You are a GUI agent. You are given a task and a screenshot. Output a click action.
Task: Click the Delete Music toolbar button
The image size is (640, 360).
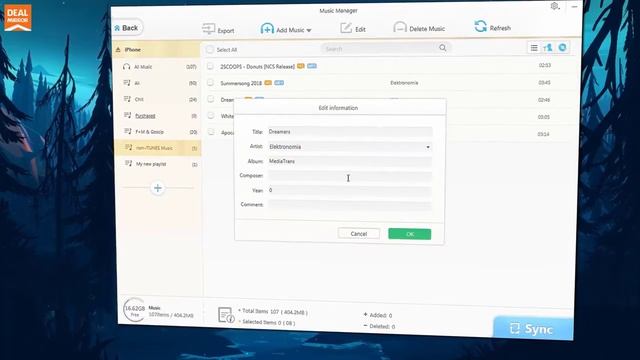419,29
